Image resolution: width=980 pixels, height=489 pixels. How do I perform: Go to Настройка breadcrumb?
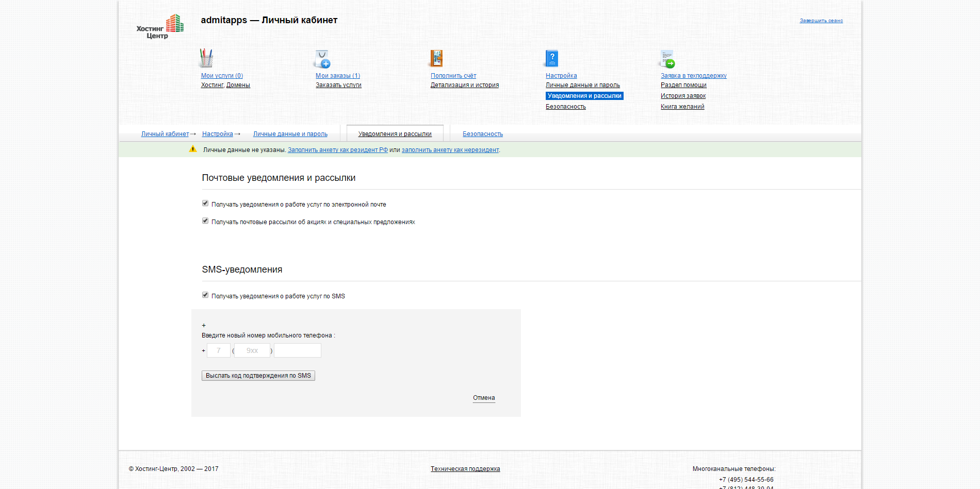coord(218,134)
